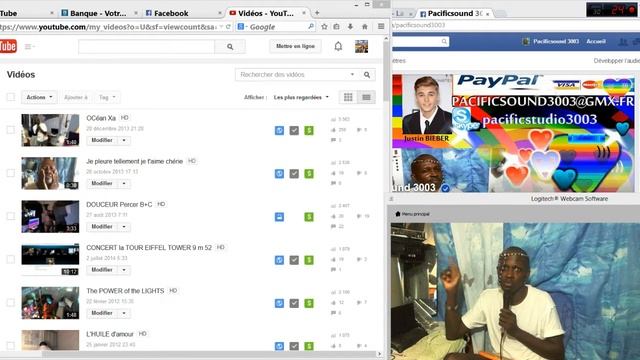Click the DOUCEUR Percer B+C video thumbnail
The height and width of the screenshot is (360, 640).
[x=50, y=217]
